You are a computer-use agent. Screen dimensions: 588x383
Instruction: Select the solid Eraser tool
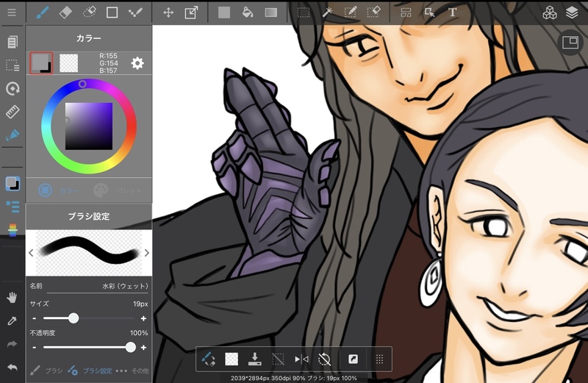tap(65, 12)
